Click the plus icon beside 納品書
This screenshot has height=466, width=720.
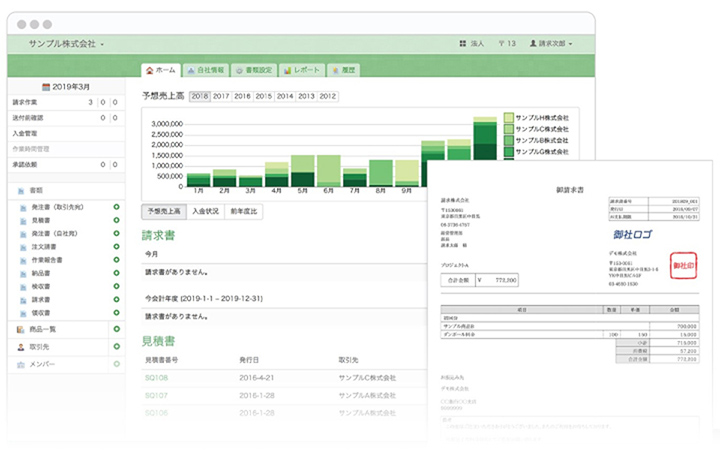pos(116,271)
